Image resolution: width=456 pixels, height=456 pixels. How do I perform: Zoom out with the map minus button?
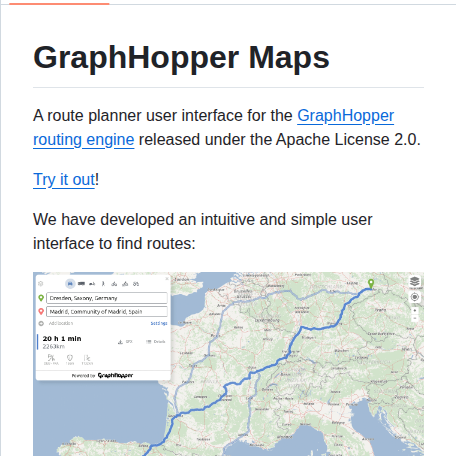(x=415, y=318)
